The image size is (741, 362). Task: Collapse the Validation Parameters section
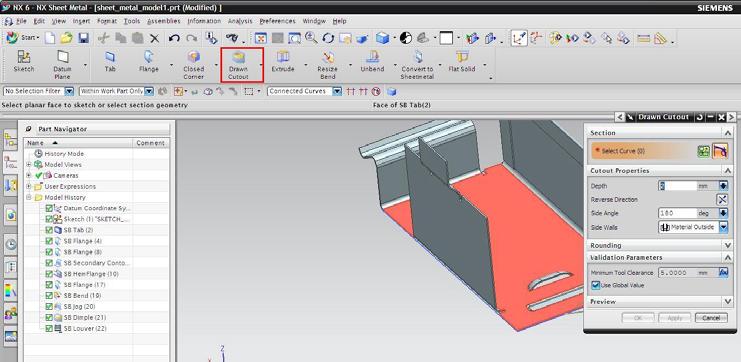[728, 258]
